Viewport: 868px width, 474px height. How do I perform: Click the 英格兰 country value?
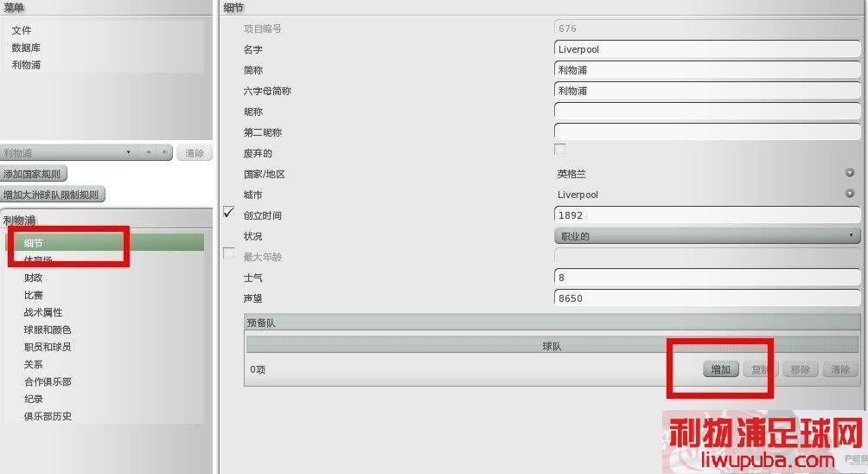click(x=571, y=174)
